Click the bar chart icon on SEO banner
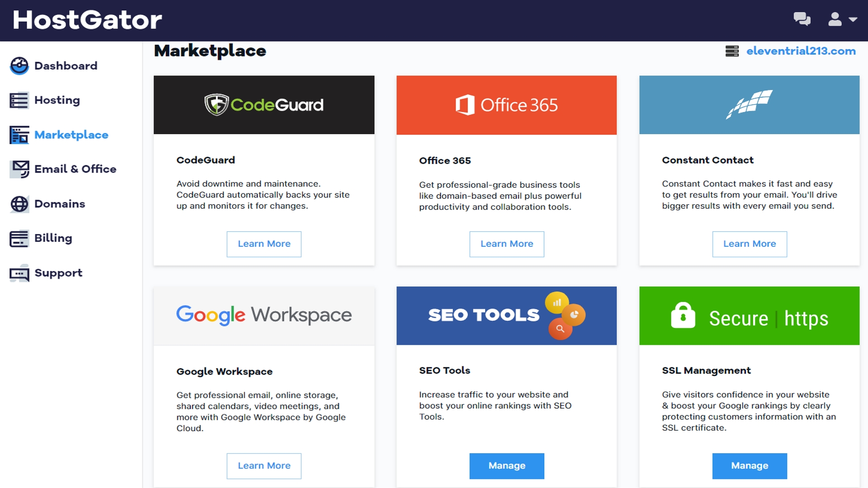The image size is (868, 488). 557,303
